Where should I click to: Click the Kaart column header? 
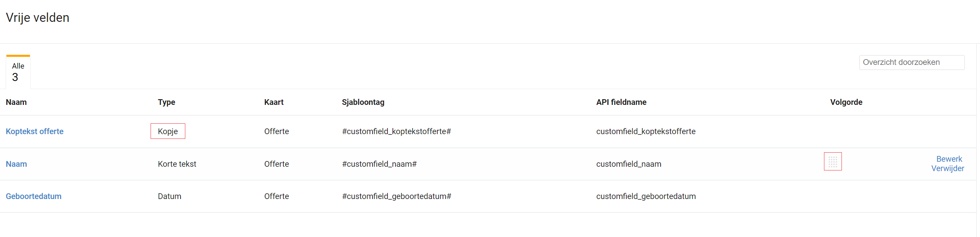point(274,102)
